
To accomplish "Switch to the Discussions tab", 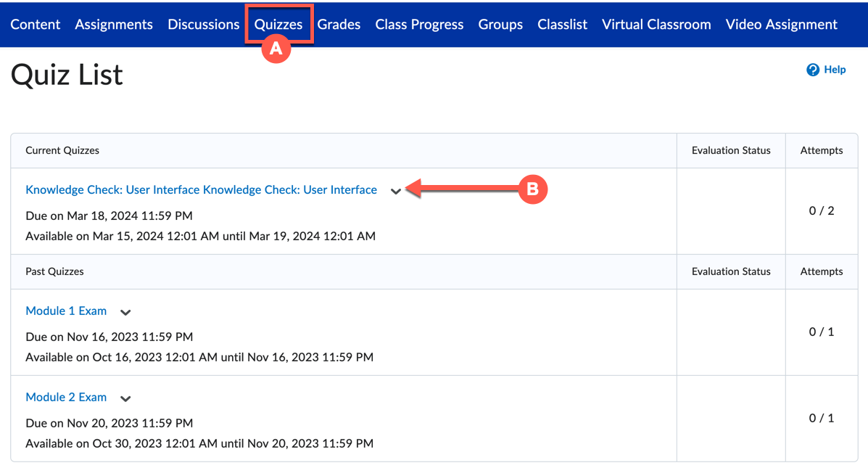I will tap(203, 24).
